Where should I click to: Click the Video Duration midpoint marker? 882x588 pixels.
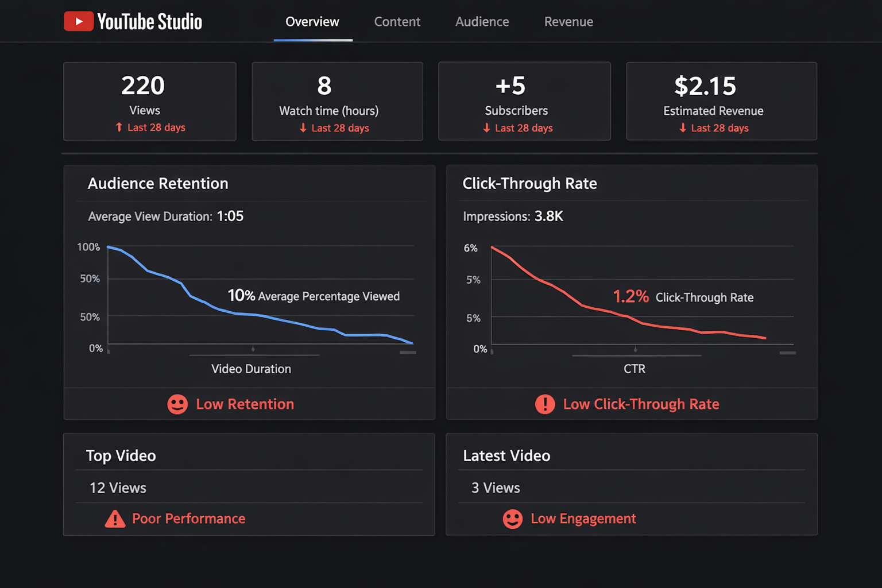click(x=253, y=349)
